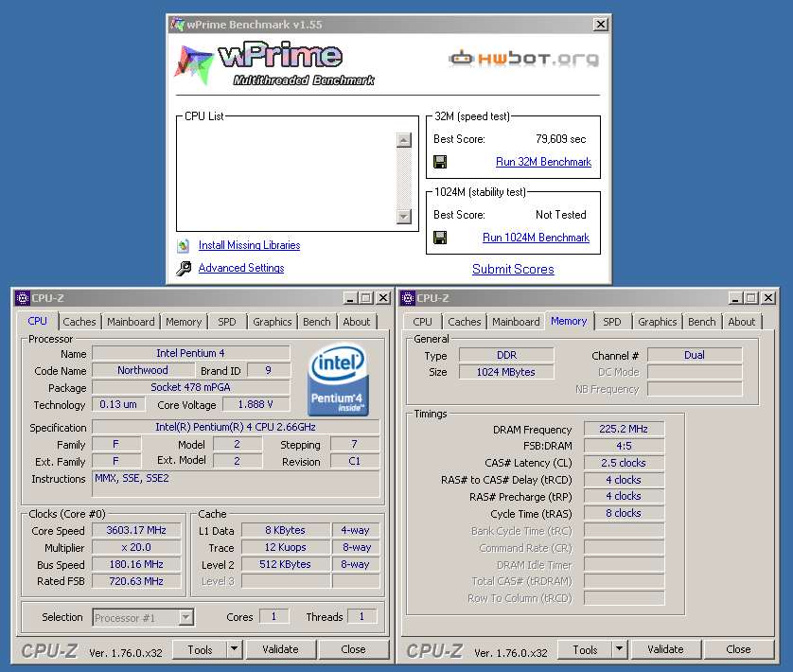
Task: Open About tab in left CPU-Z
Action: coord(357,322)
